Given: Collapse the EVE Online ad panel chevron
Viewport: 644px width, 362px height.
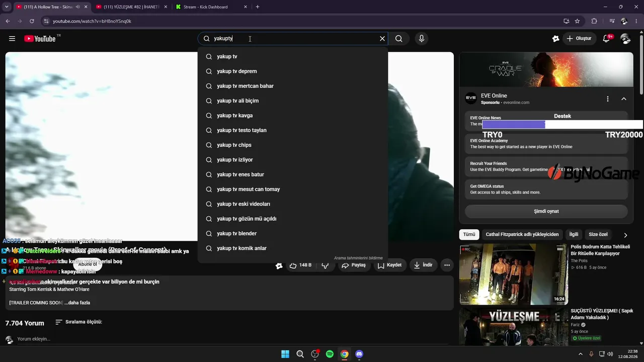Looking at the screenshot, I should [x=624, y=99].
